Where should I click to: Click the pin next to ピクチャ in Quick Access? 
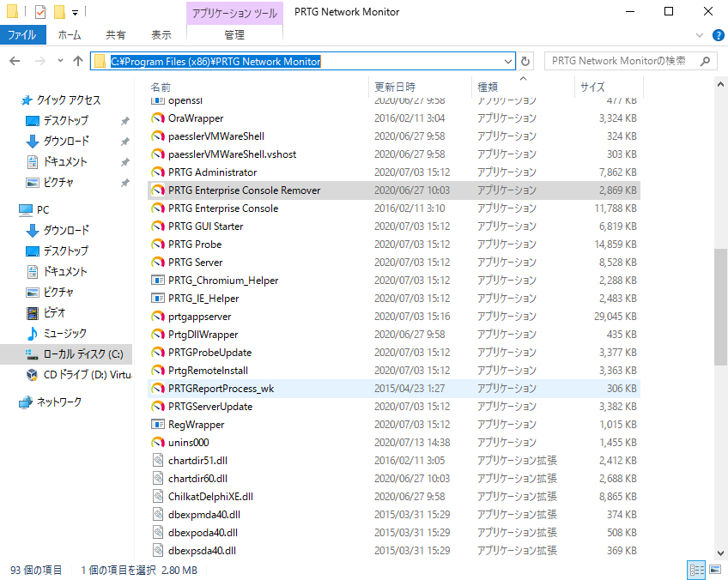(124, 183)
